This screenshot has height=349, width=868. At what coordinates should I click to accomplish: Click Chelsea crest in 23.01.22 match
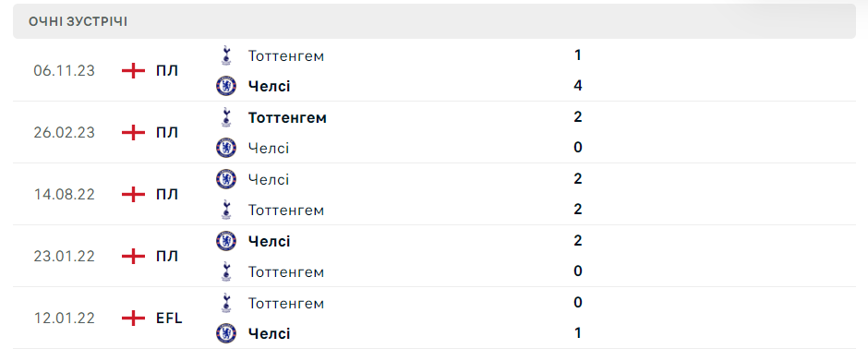tap(226, 241)
